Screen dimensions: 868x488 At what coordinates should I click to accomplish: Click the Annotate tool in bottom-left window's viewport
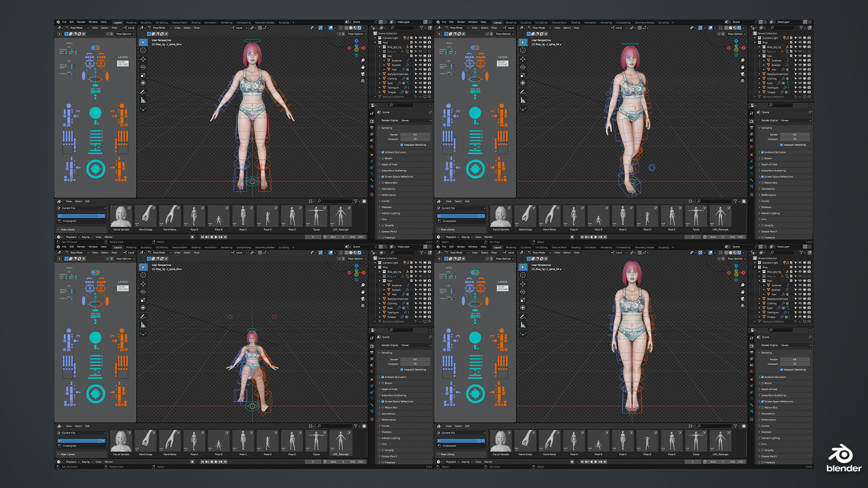[x=143, y=317]
